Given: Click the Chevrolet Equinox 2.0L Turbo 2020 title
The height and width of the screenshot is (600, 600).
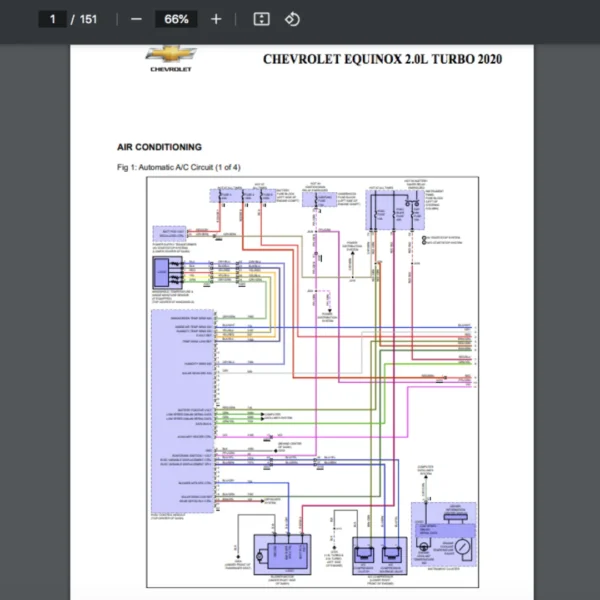Looking at the screenshot, I should pos(382,59).
